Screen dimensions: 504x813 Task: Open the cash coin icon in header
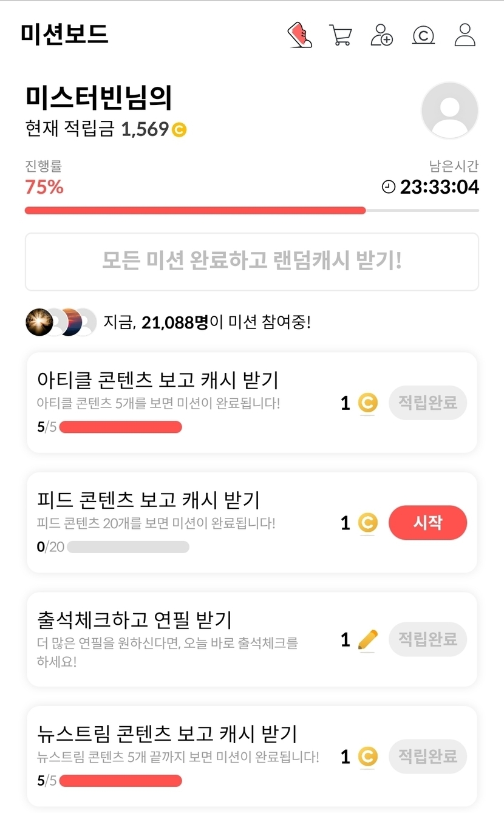(x=423, y=35)
